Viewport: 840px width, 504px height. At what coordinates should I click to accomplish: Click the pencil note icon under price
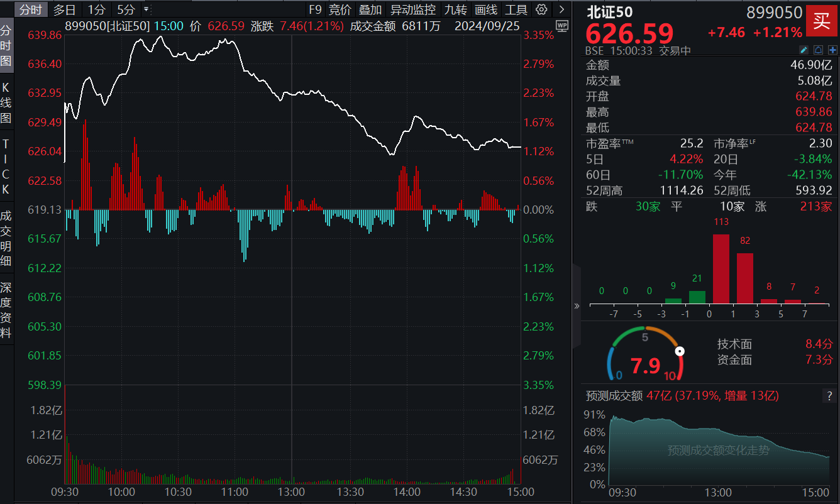click(804, 50)
